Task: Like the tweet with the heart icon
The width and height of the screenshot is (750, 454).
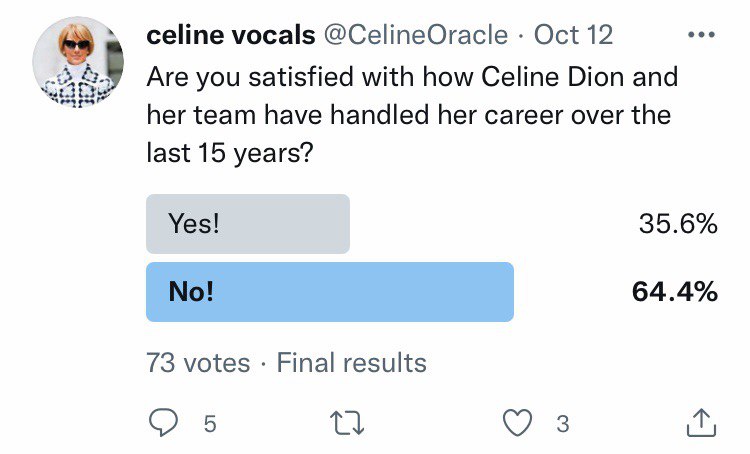Action: pos(517,424)
